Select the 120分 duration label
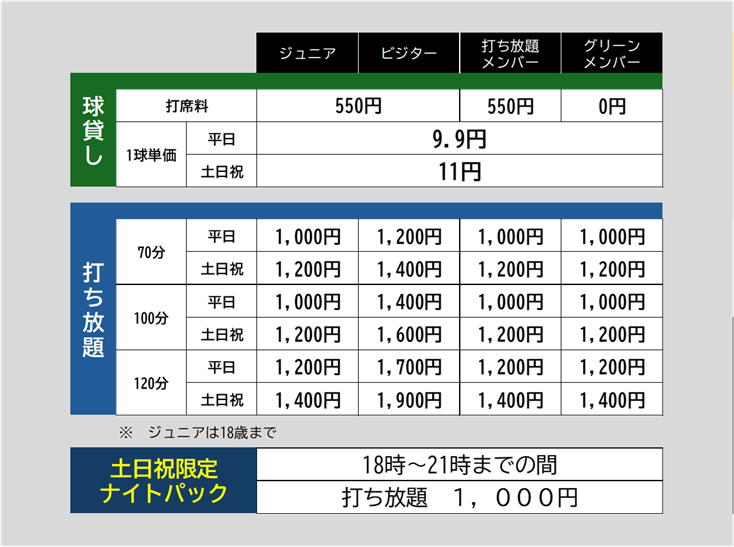Image resolution: width=734 pixels, height=547 pixels. pyautogui.click(x=151, y=383)
